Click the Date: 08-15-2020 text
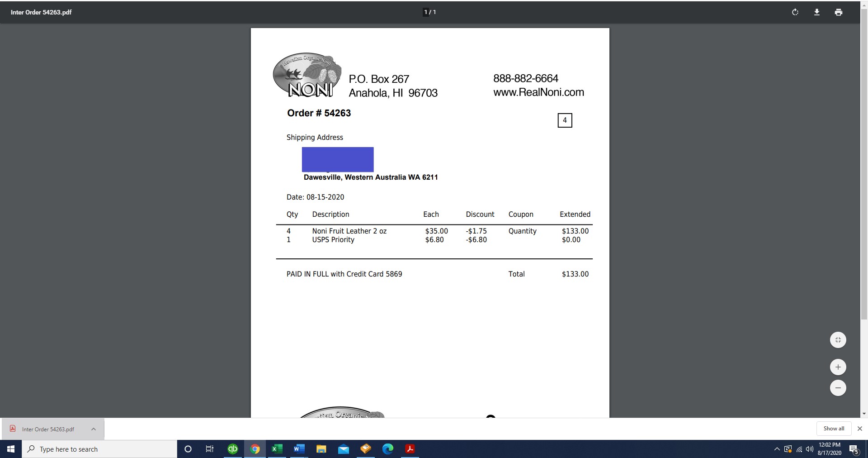868x458 pixels. pyautogui.click(x=315, y=197)
